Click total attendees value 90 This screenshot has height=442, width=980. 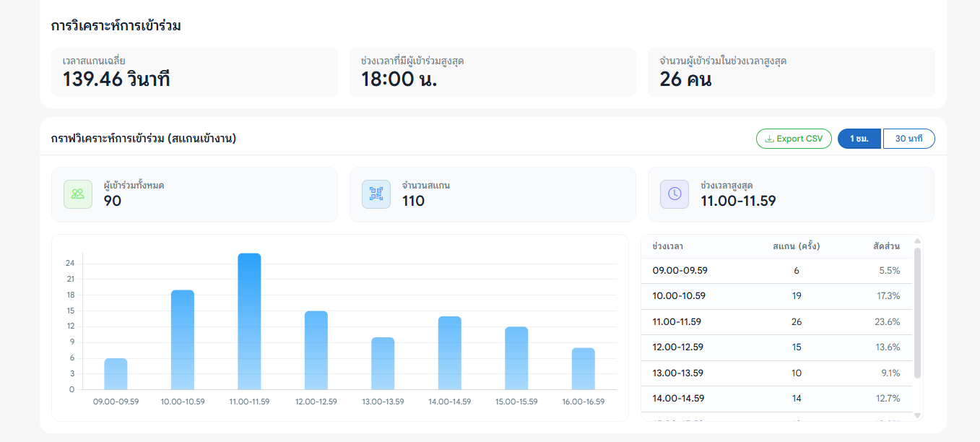point(113,201)
